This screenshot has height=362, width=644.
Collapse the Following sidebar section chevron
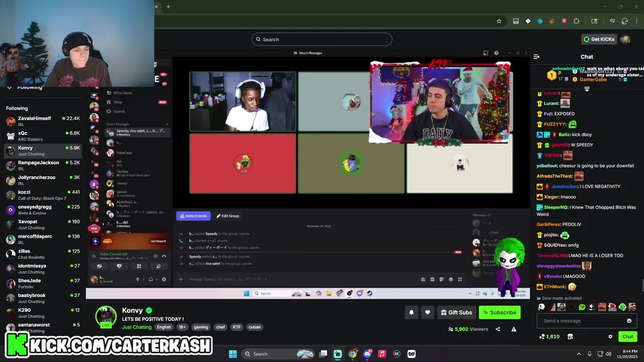coord(9,87)
